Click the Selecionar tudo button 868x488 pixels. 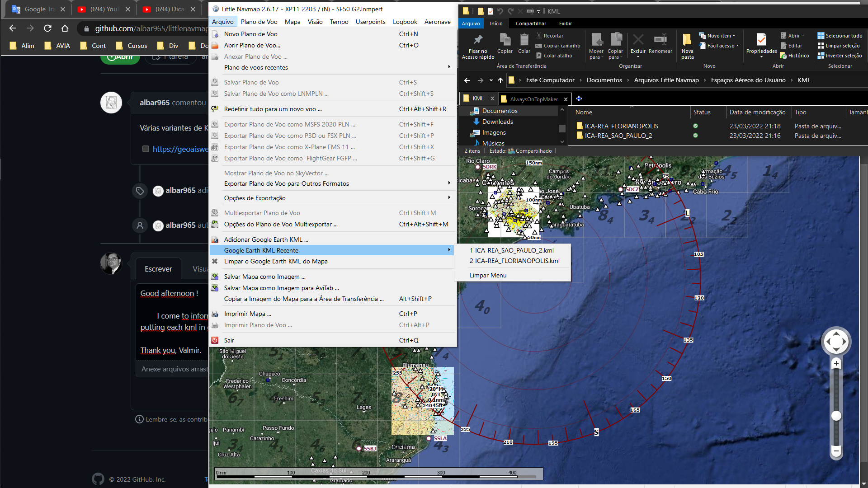pyautogui.click(x=840, y=36)
